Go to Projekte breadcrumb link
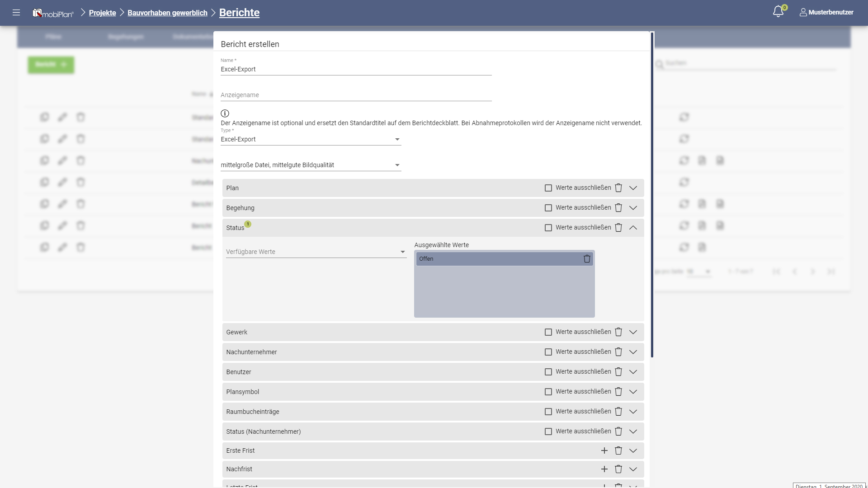 102,13
